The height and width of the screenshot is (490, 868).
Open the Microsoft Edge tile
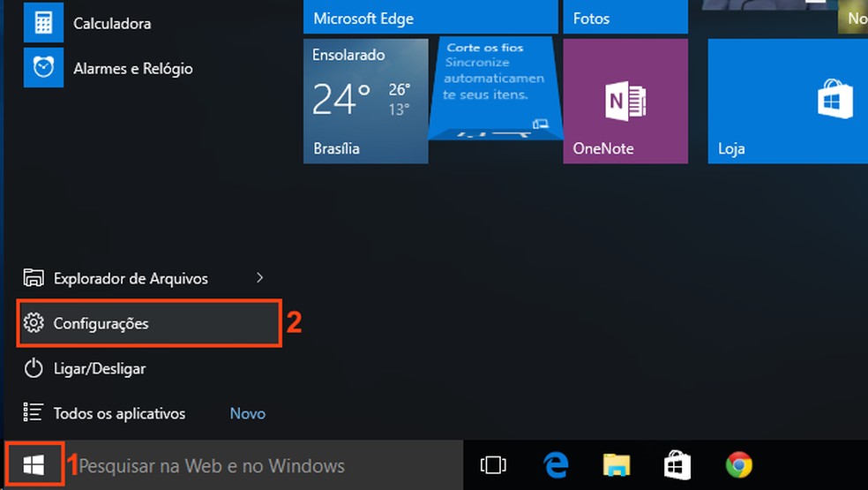[x=430, y=17]
